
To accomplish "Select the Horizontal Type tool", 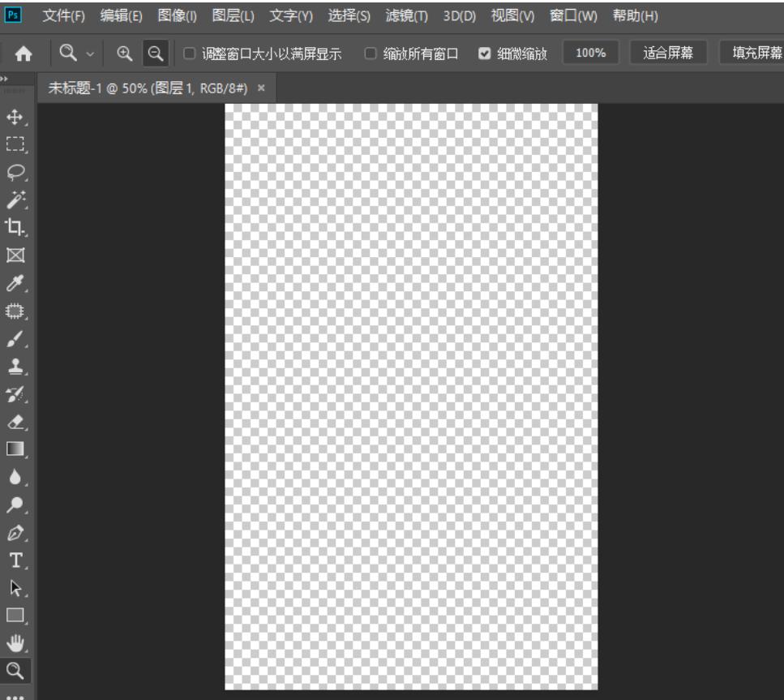I will pos(15,559).
